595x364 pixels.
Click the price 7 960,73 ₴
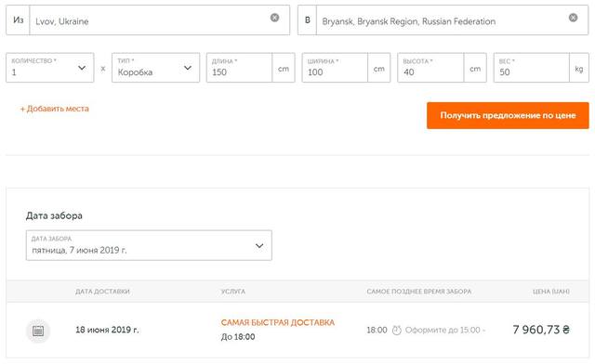(x=541, y=330)
